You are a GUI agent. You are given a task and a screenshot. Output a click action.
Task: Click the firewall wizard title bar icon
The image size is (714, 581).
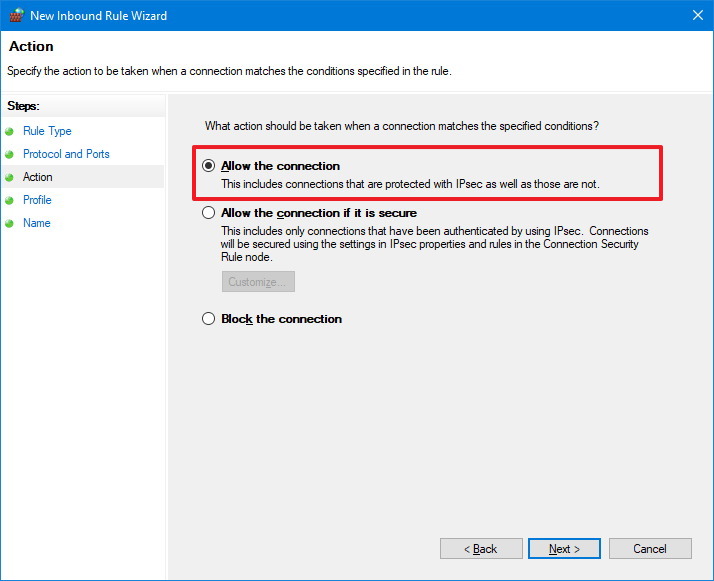pos(14,15)
